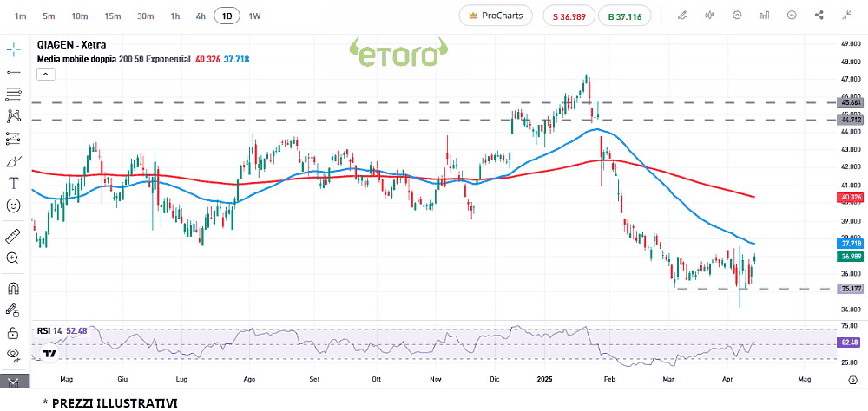This screenshot has width=868, height=411.
Task: Click the red 40.326 EMA value in legend
Action: pyautogui.click(x=207, y=59)
